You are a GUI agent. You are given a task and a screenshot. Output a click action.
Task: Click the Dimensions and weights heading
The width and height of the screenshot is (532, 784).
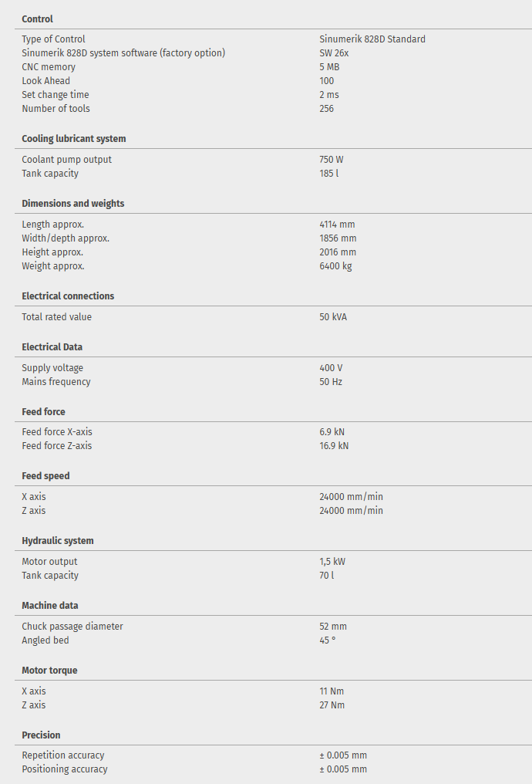[73, 204]
